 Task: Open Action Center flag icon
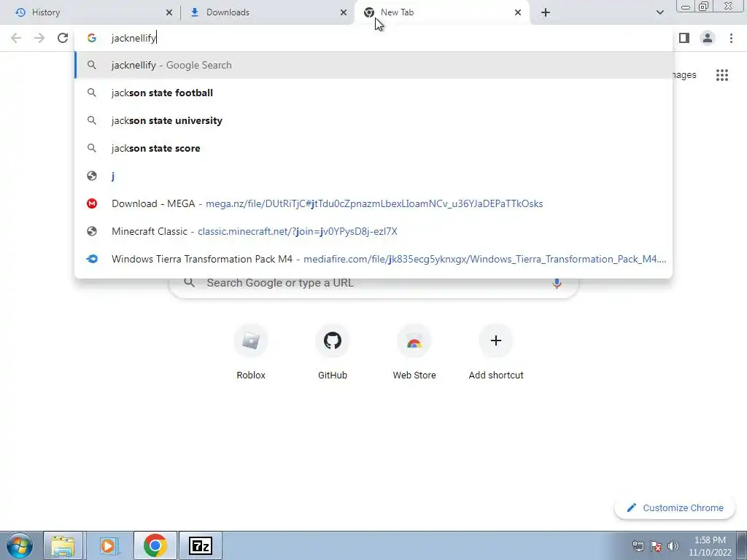656,546
